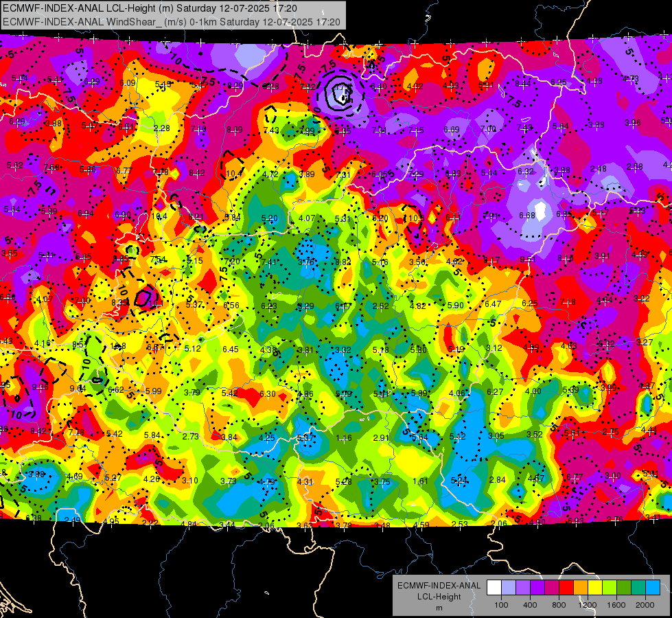Click the 1.61 wind shear value
This screenshot has height=618, width=672.
coord(420,481)
